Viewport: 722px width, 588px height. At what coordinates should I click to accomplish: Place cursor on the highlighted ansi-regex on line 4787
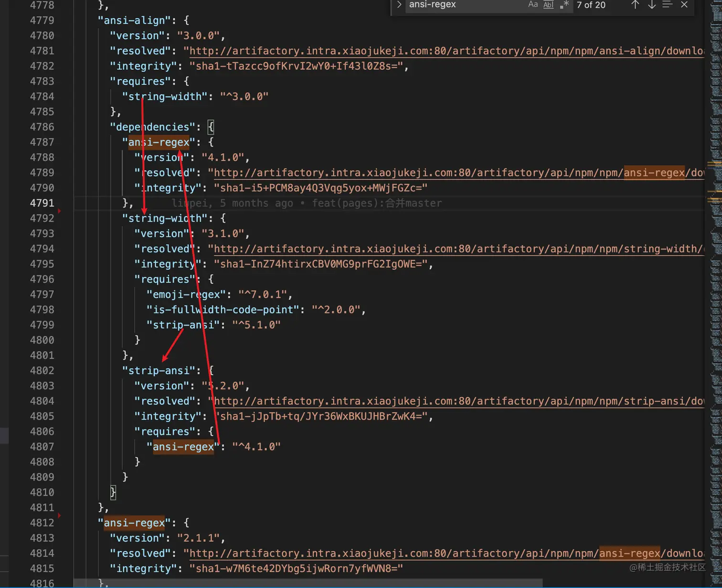point(158,142)
